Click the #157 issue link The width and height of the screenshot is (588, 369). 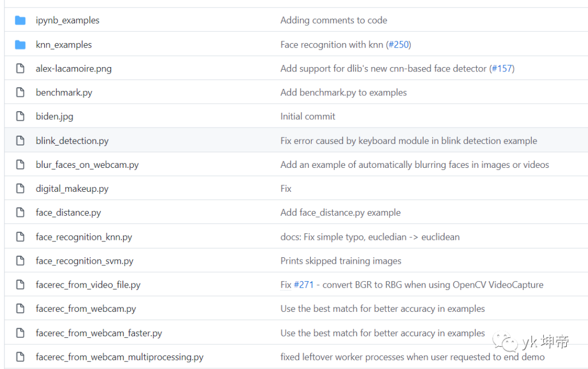pyautogui.click(x=501, y=69)
